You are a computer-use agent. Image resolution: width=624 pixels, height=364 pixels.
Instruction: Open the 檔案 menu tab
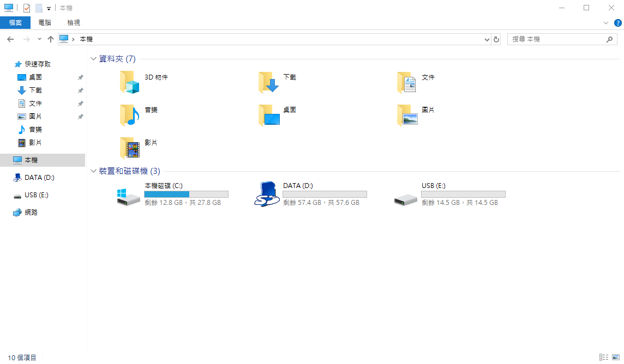click(x=15, y=23)
